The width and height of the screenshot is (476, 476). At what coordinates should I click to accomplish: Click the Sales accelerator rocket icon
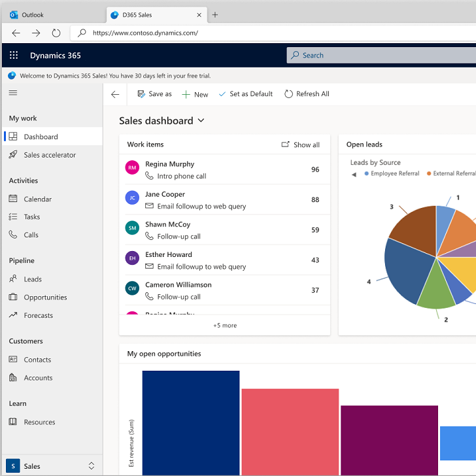tap(13, 154)
